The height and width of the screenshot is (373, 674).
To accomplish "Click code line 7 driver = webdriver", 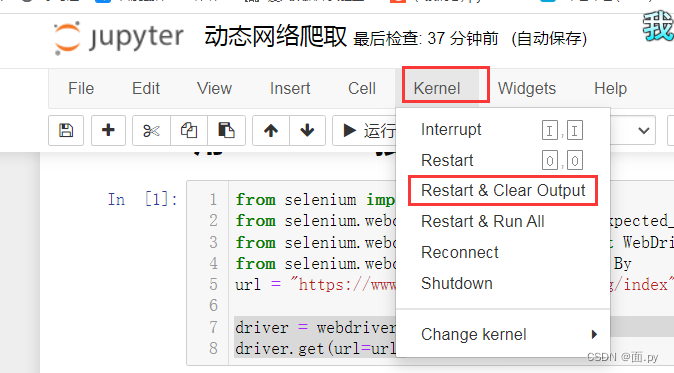I will point(316,327).
